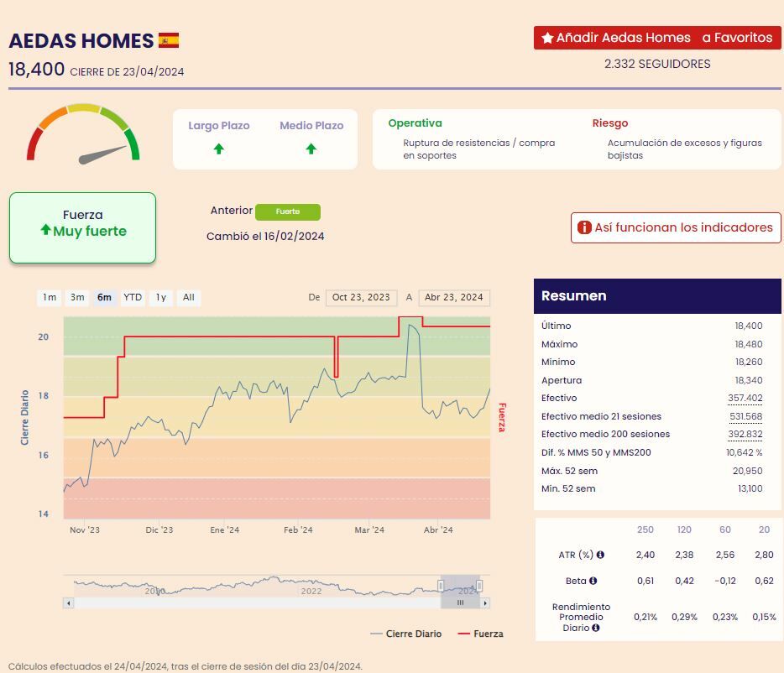784x673 pixels.
Task: Toggle Fuerza legend series
Action: click(x=480, y=634)
